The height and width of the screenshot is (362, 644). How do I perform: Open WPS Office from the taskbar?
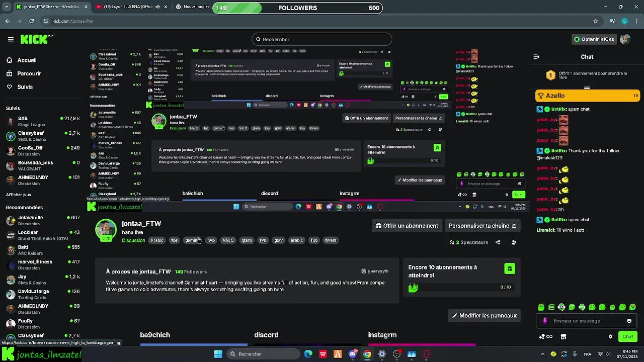(323, 354)
